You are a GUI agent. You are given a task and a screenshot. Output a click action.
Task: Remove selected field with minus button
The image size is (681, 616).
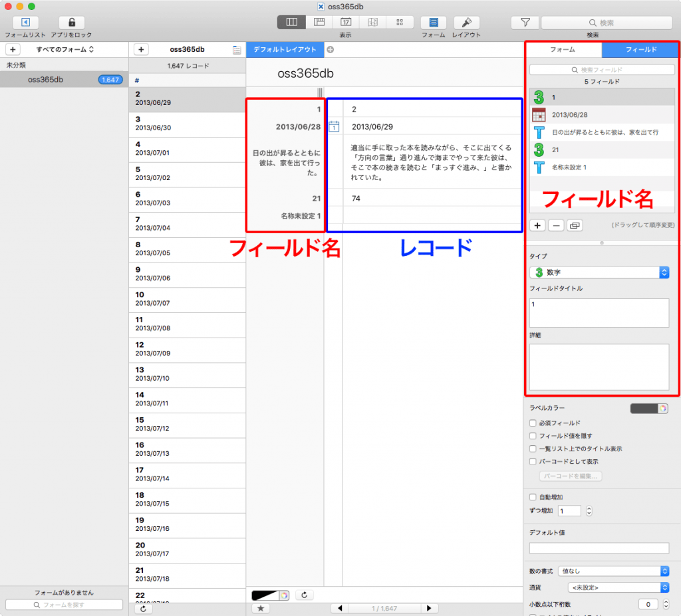pyautogui.click(x=556, y=225)
